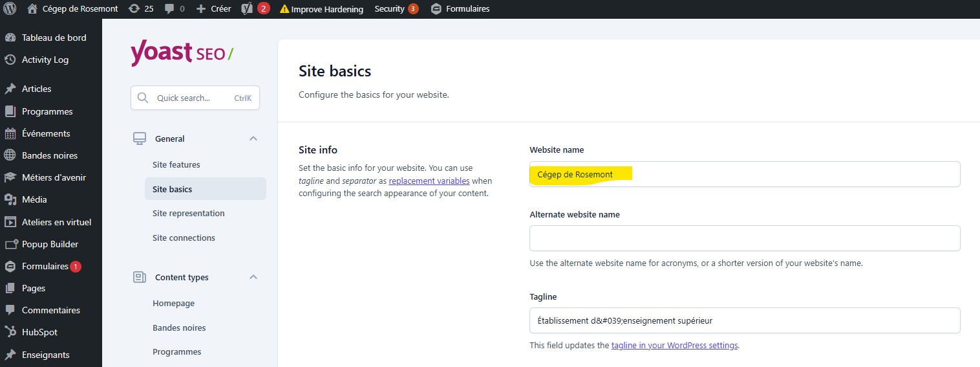
Task: Open the tagline in your WordPress settings link
Action: click(674, 345)
